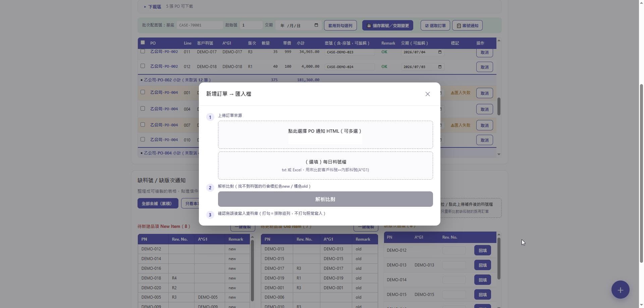Click the 儲存案號／交期變更 save button
This screenshot has height=308, width=644.
click(388, 25)
